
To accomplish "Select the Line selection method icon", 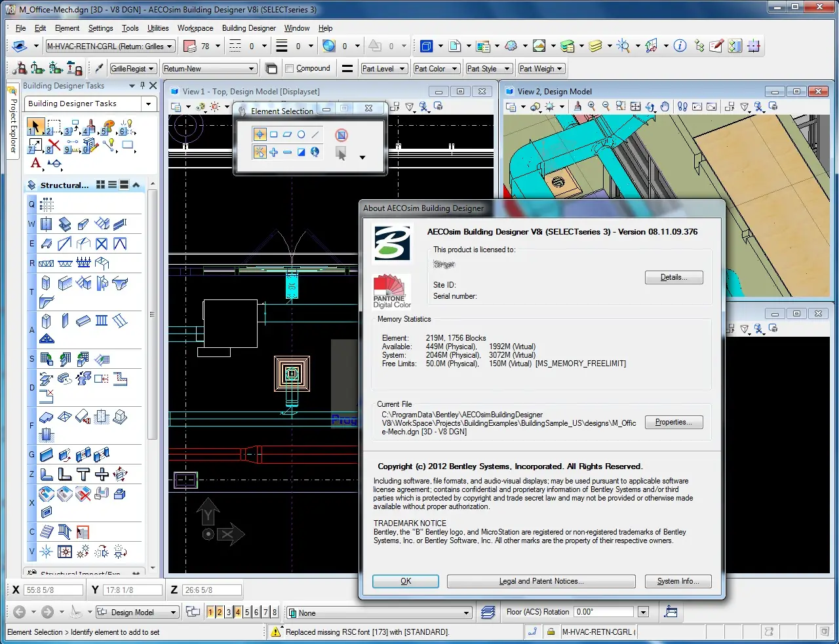I will tap(315, 134).
